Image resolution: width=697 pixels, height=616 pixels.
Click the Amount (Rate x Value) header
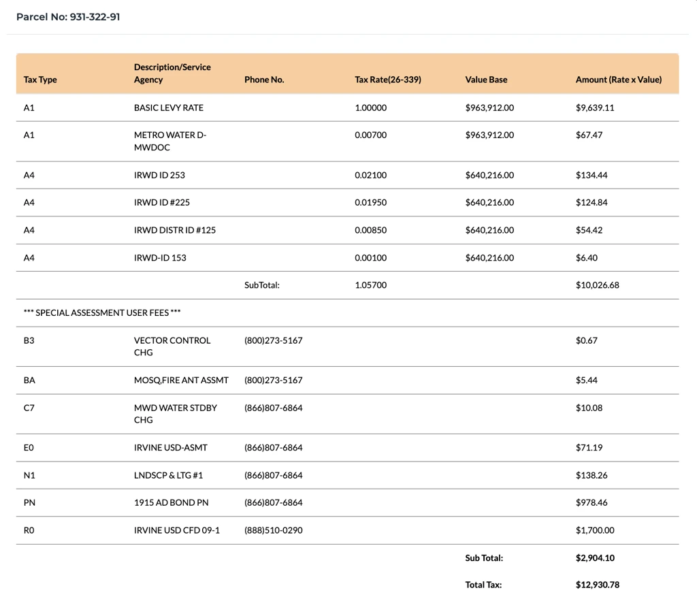pyautogui.click(x=618, y=80)
